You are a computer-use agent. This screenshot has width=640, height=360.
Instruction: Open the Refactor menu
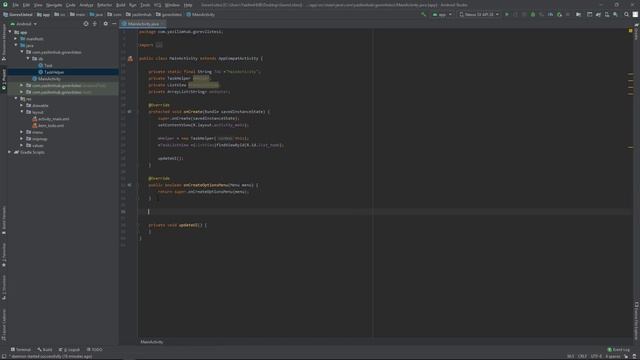click(x=104, y=5)
